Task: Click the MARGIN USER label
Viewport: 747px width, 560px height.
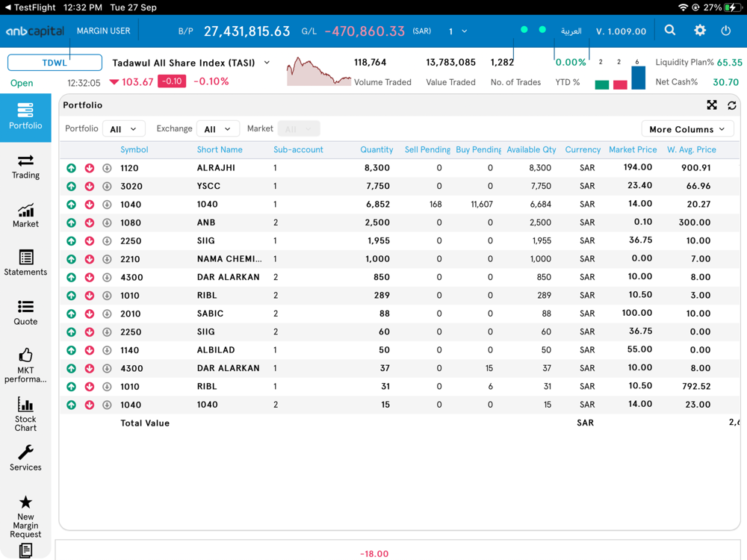Action: click(x=103, y=31)
